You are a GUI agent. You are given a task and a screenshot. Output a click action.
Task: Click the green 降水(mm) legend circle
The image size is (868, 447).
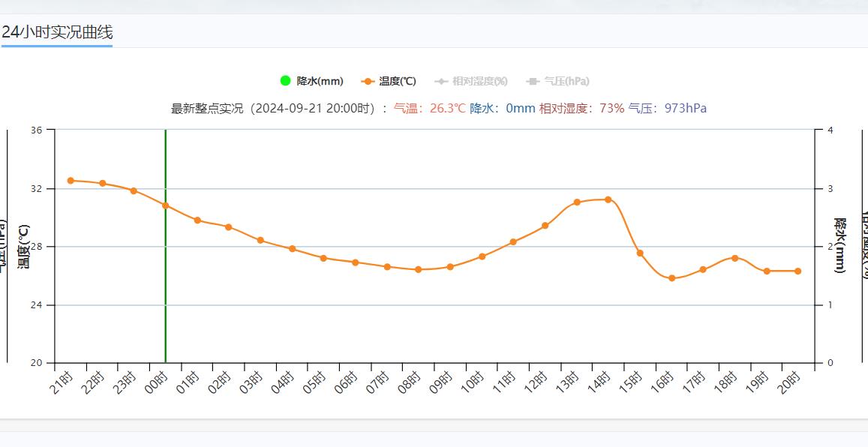[285, 81]
